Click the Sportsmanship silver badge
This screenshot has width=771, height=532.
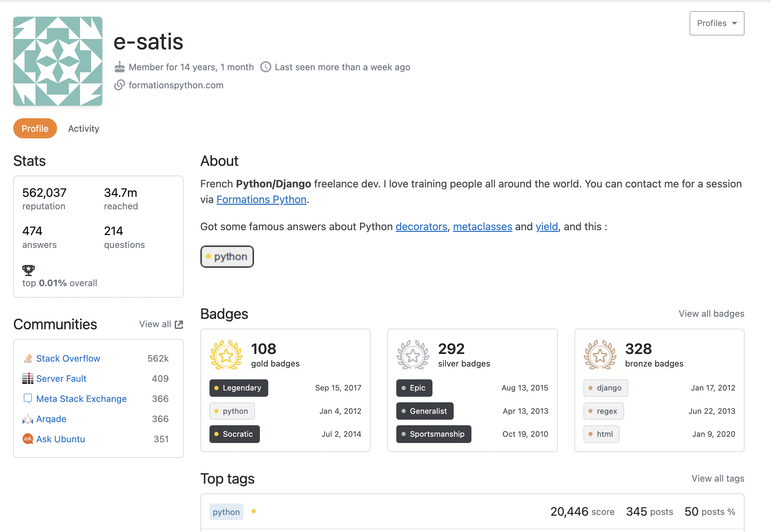click(434, 434)
